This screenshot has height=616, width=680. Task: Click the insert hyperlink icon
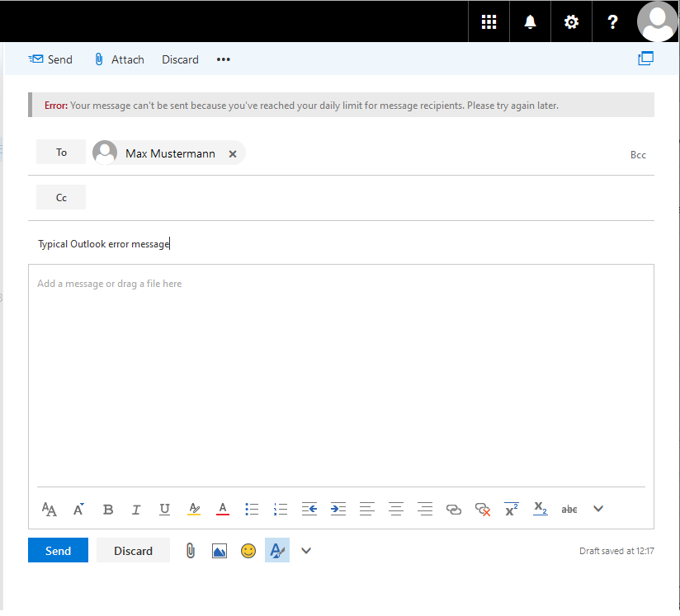click(x=453, y=509)
